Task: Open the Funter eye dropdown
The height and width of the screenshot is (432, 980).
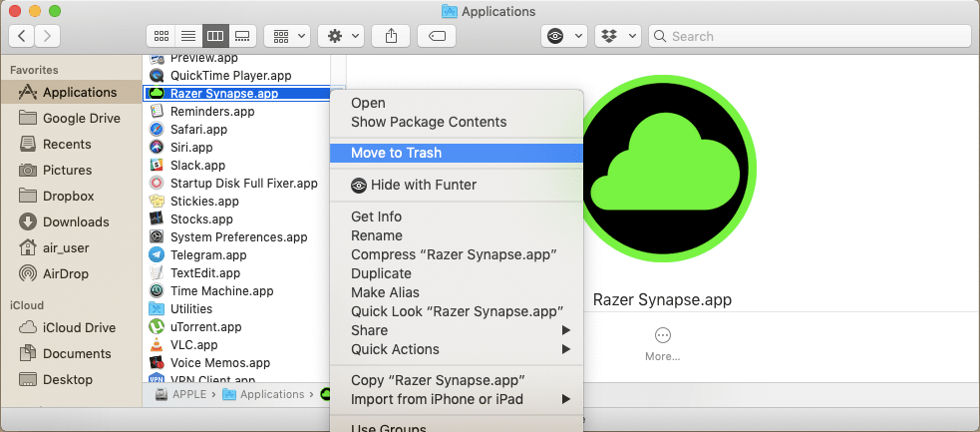Action: [563, 36]
